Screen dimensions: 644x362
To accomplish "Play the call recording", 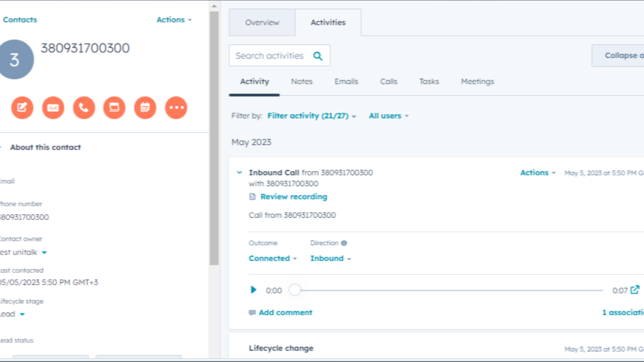I will [253, 290].
